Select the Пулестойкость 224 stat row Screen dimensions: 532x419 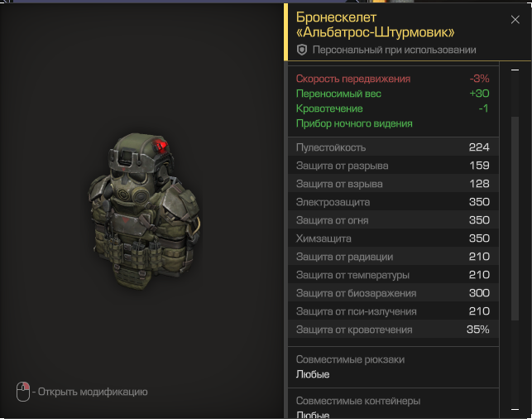[393, 147]
